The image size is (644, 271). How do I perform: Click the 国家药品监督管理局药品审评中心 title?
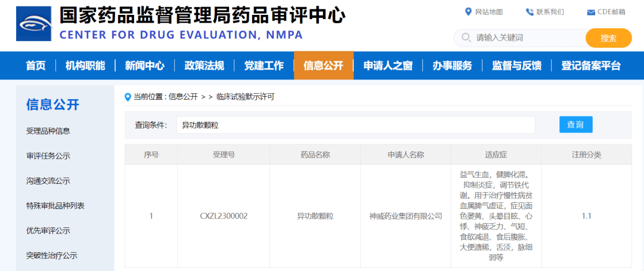203,16
